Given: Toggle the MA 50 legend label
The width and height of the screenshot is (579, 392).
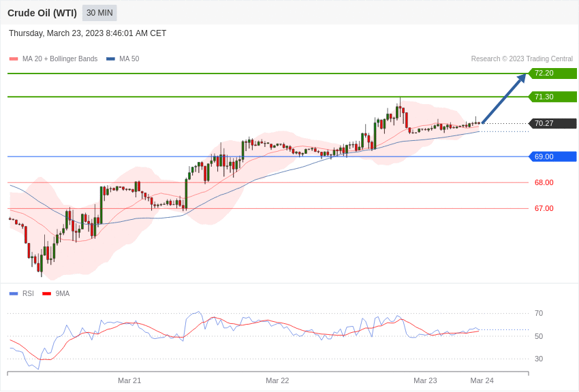Looking at the screenshot, I should tap(129, 59).
